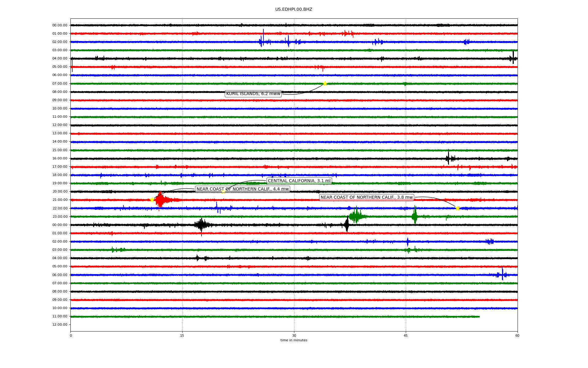The width and height of the screenshot is (588, 368).
Task: Click the green event burst on 23:00:00 trace
Action: pyautogui.click(x=356, y=216)
